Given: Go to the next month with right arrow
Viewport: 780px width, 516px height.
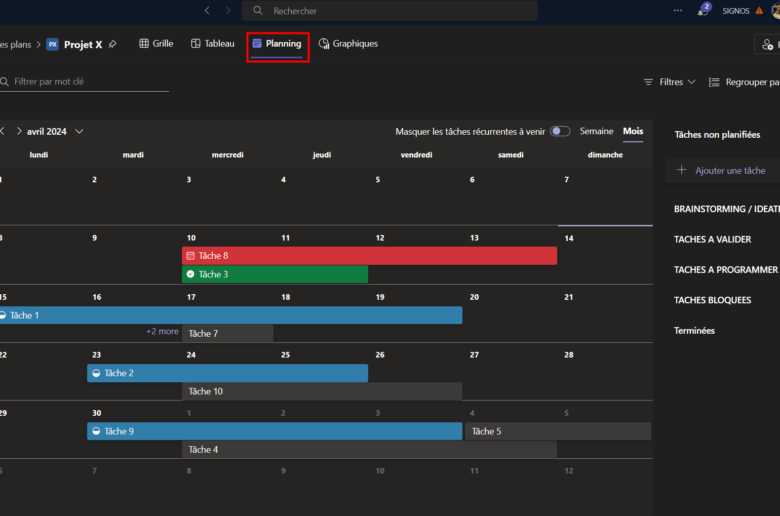Looking at the screenshot, I should pos(19,131).
